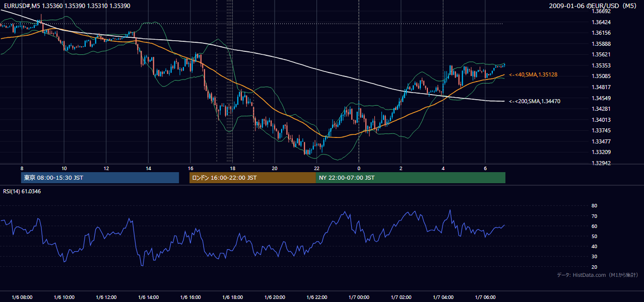This screenshot has height=302, width=644.
Task: Click the bottom timestamp 1/6 12:00
Action: point(106,297)
